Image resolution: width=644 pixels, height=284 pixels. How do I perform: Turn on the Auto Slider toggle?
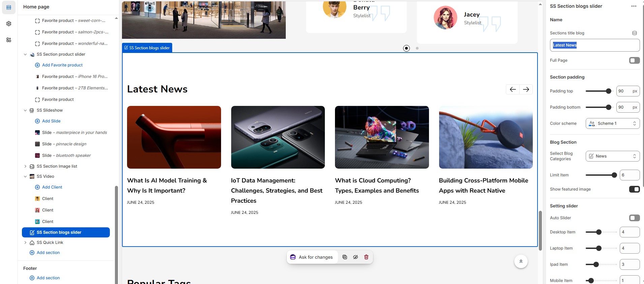coord(634,218)
